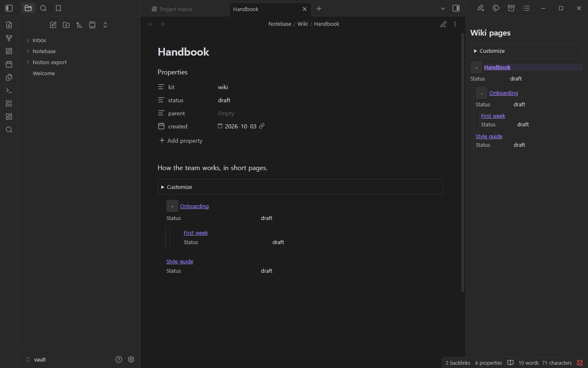Create a new note
The width and height of the screenshot is (588, 368).
click(53, 25)
